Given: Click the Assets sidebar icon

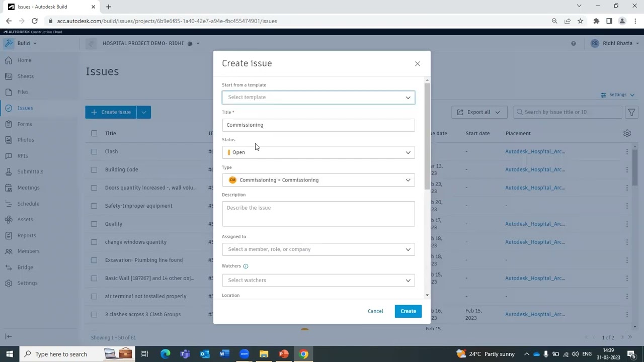Looking at the screenshot, I should (x=9, y=219).
